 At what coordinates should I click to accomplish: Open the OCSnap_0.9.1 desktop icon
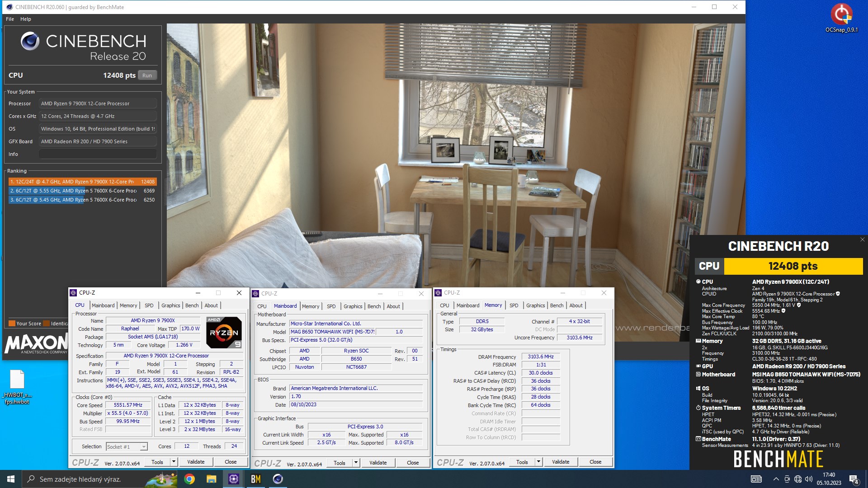[x=841, y=18]
